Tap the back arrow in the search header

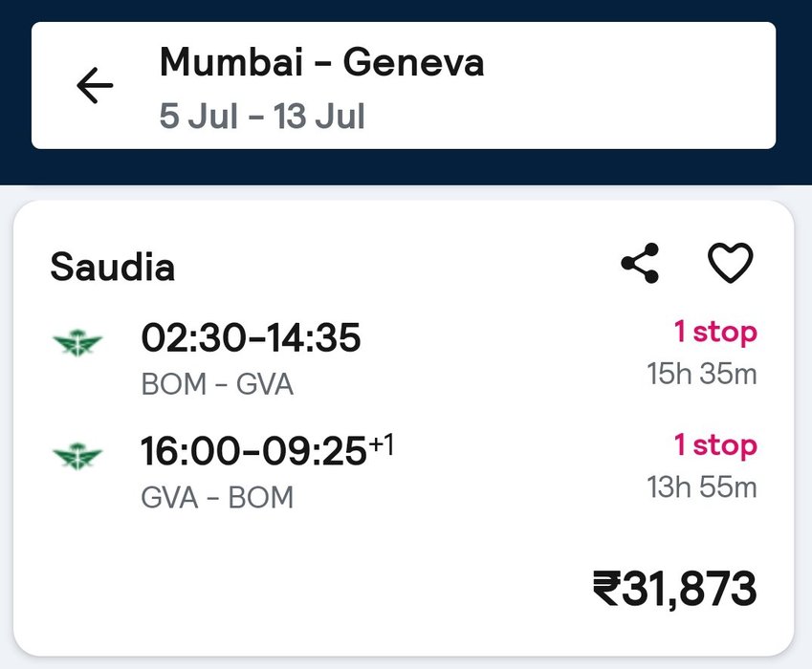click(x=95, y=86)
